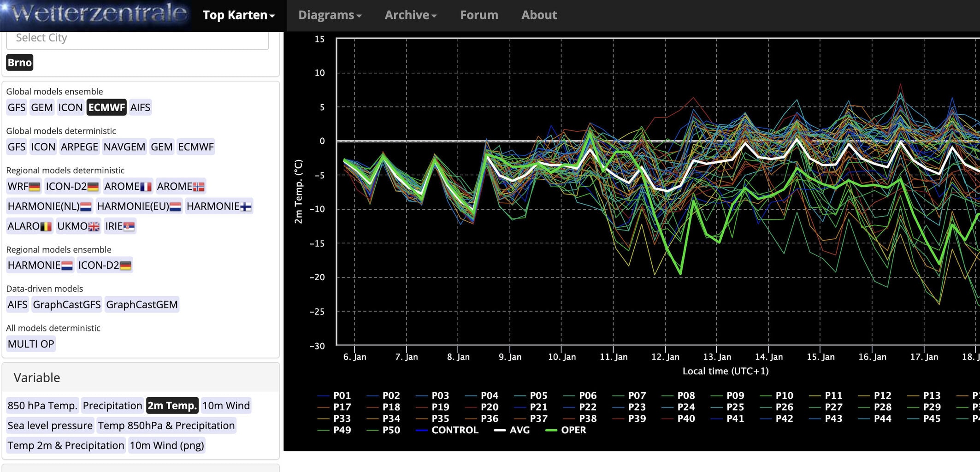This screenshot has width=980, height=472.
Task: Open the About page
Action: pyautogui.click(x=539, y=15)
